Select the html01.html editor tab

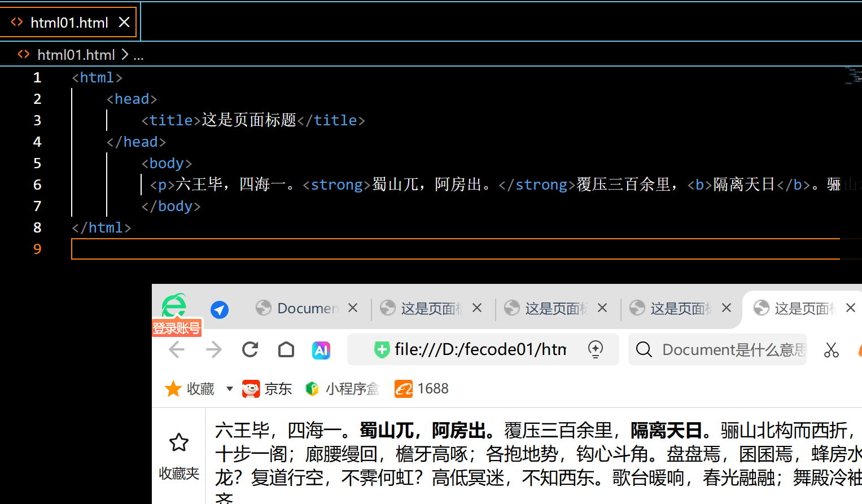68,22
